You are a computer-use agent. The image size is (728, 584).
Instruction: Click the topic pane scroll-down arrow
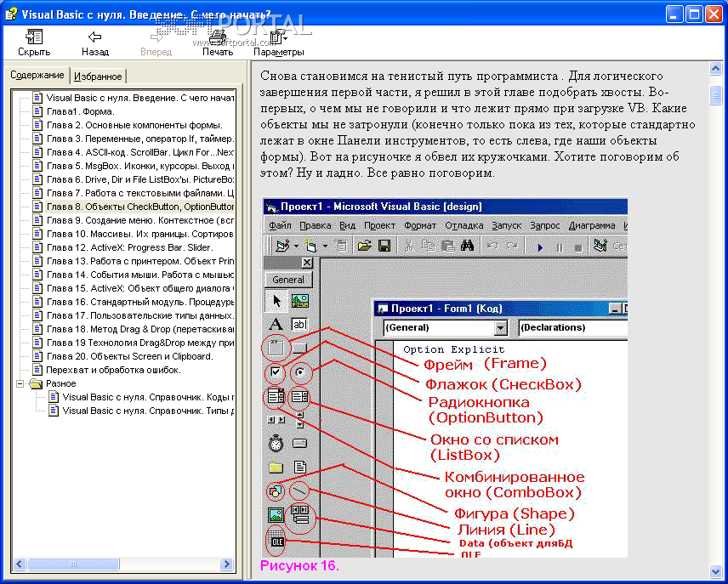click(x=715, y=571)
